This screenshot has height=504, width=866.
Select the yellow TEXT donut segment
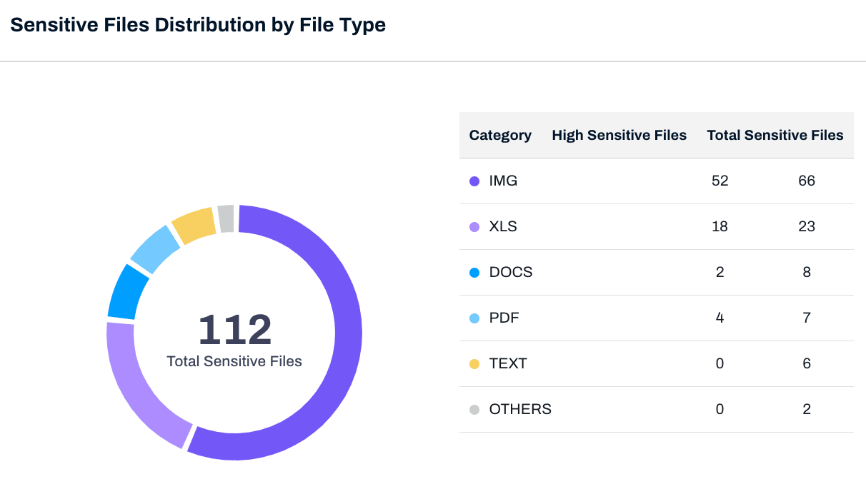point(194,224)
